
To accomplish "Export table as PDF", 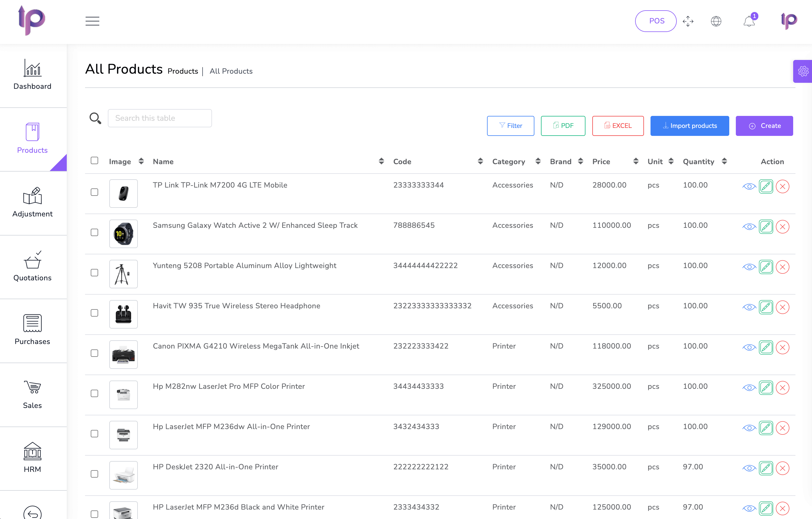I will pyautogui.click(x=563, y=126).
